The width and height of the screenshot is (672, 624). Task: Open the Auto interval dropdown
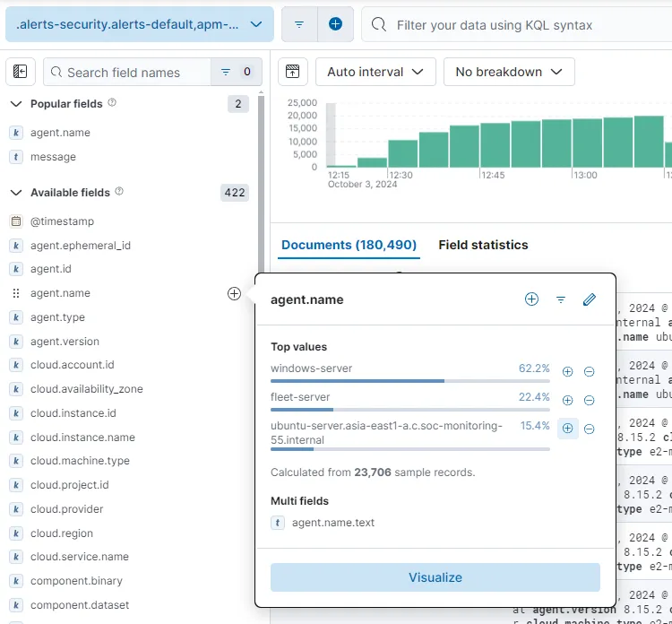point(376,72)
